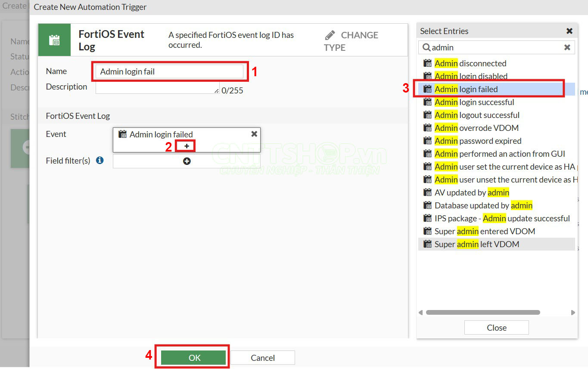Close the Select Entries panel with X
The width and height of the screenshot is (588, 369).
click(x=569, y=31)
